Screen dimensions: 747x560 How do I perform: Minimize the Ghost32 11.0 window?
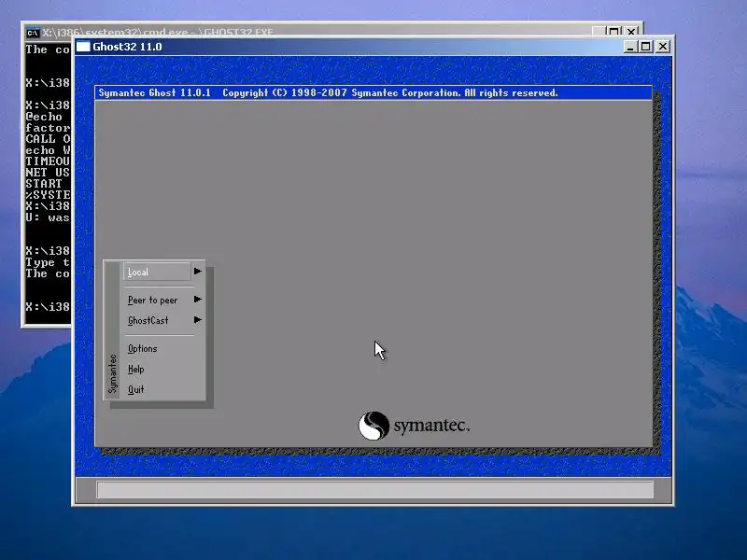629,47
